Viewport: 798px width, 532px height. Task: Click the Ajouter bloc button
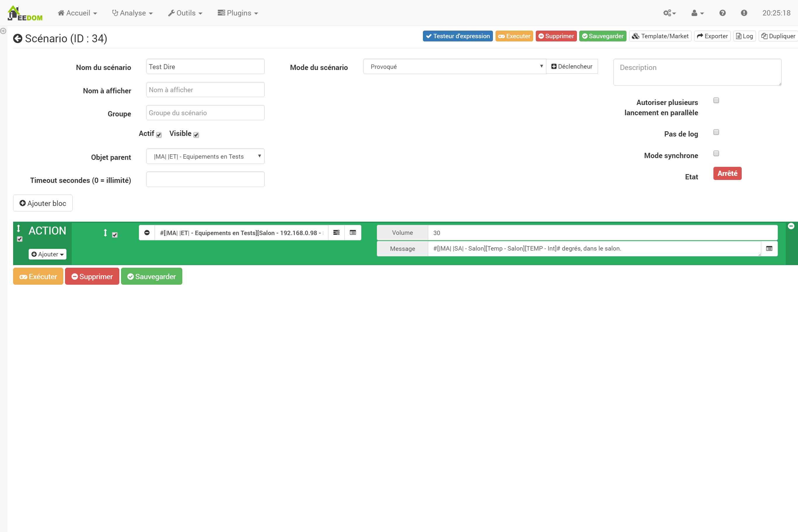pos(43,203)
